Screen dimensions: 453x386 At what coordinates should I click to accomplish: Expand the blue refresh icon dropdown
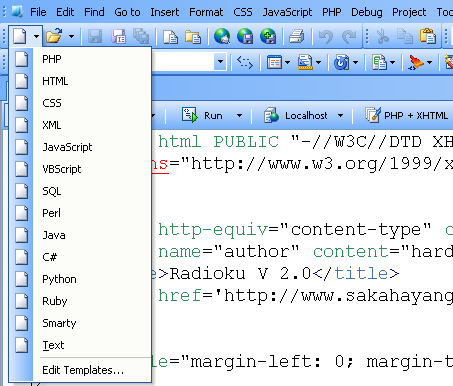tap(355, 62)
